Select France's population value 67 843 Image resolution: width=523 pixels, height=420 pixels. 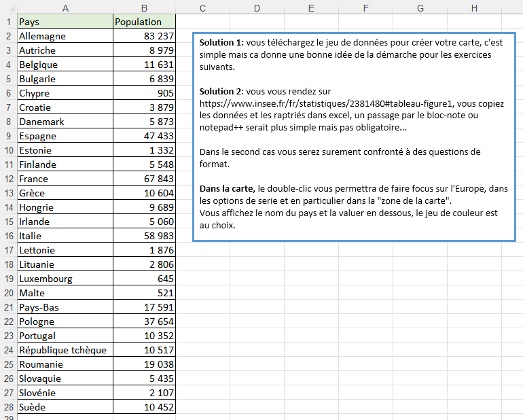click(144, 179)
